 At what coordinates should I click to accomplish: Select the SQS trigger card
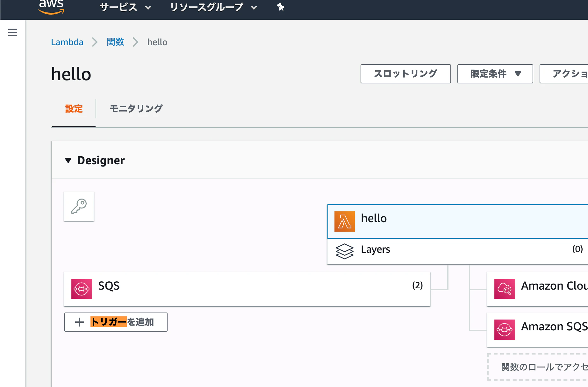tap(247, 289)
